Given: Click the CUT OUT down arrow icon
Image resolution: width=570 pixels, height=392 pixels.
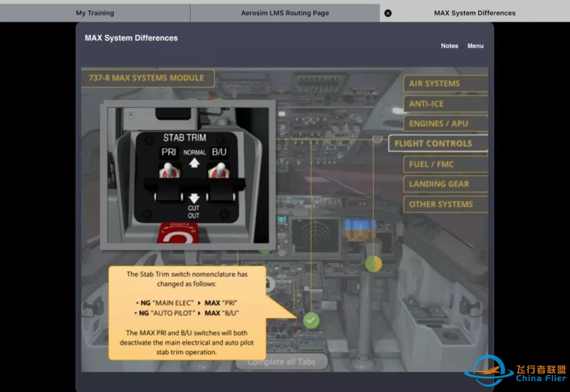Looking at the screenshot, I should [194, 198].
